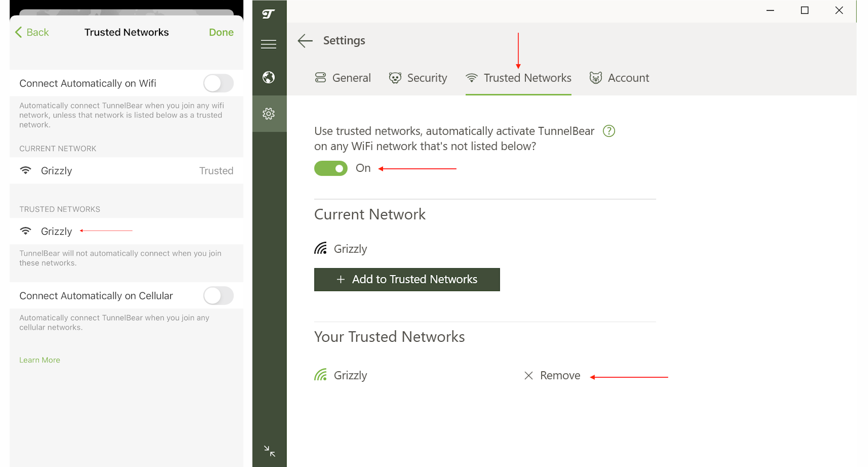
Task: Click Grizzly name under Your Trusted Networks
Action: [x=351, y=375]
